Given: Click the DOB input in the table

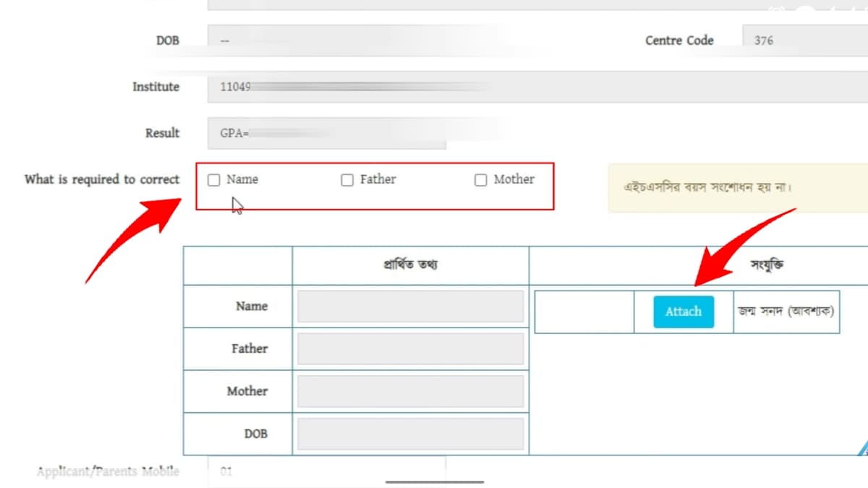Looking at the screenshot, I should click(410, 434).
